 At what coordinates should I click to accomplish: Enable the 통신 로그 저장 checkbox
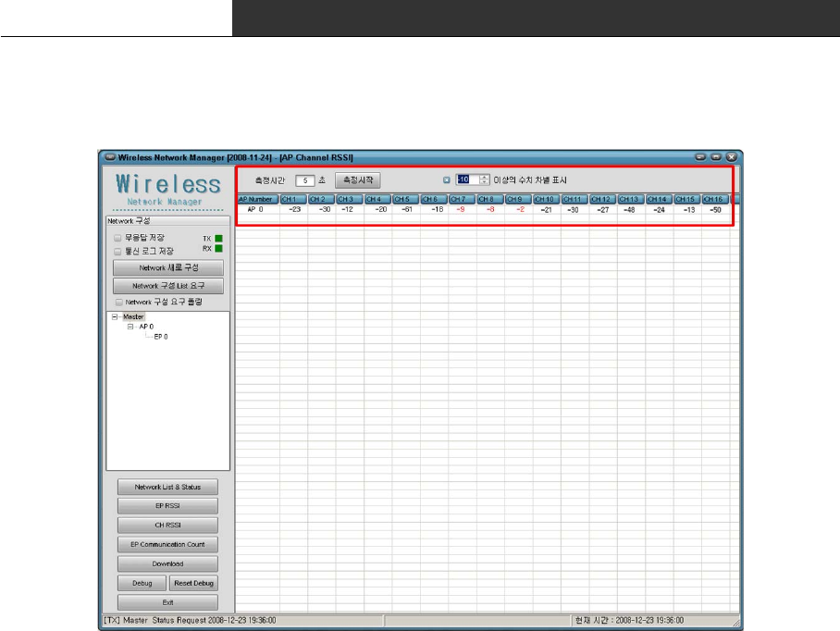point(117,252)
